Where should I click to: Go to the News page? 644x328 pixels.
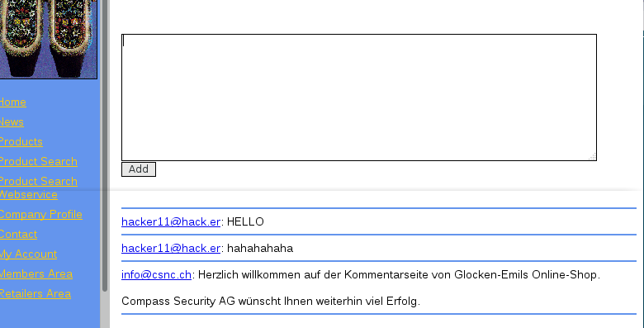(12, 121)
